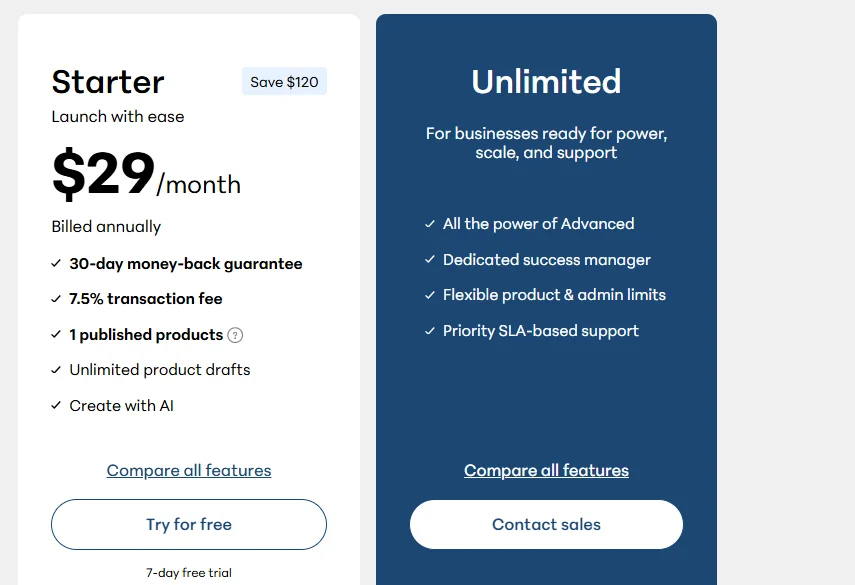Click checkmark next to Flexible product & admin limits
Image resolution: width=855 pixels, height=585 pixels.
tap(430, 295)
